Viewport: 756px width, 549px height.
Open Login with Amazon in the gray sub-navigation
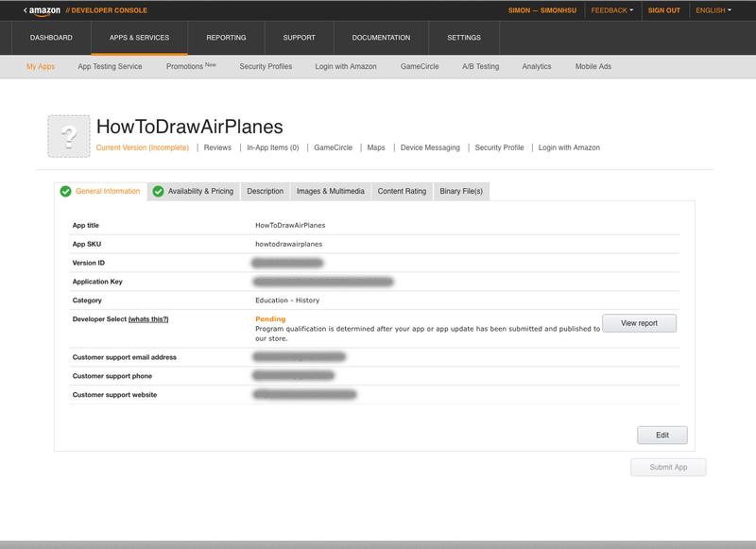click(x=346, y=66)
